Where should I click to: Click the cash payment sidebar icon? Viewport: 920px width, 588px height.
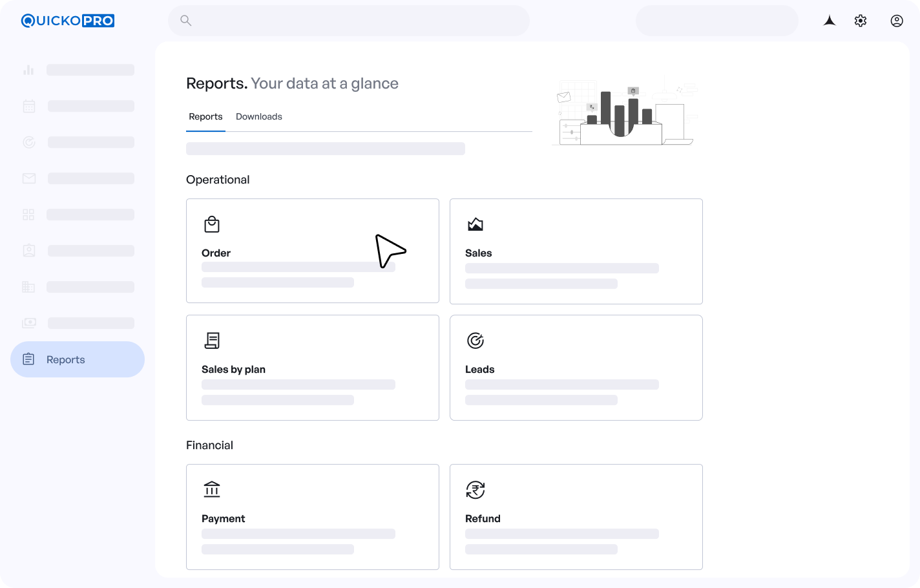pyautogui.click(x=29, y=323)
